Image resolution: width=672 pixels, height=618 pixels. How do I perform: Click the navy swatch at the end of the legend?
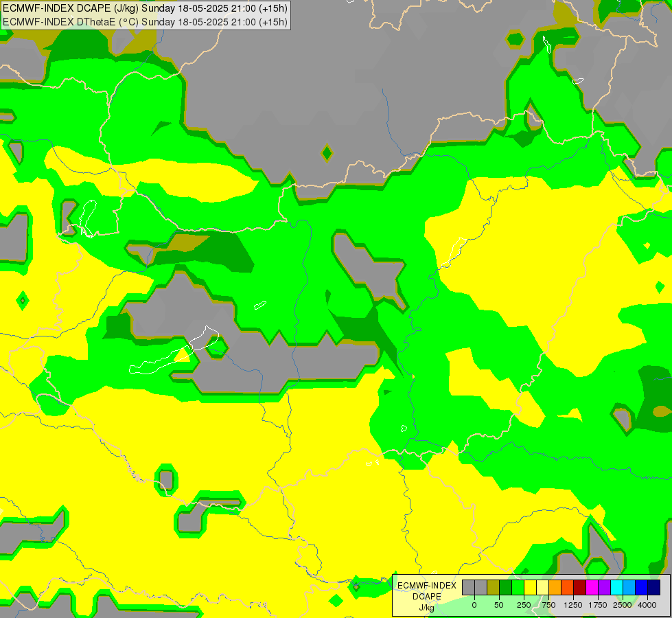(654, 587)
